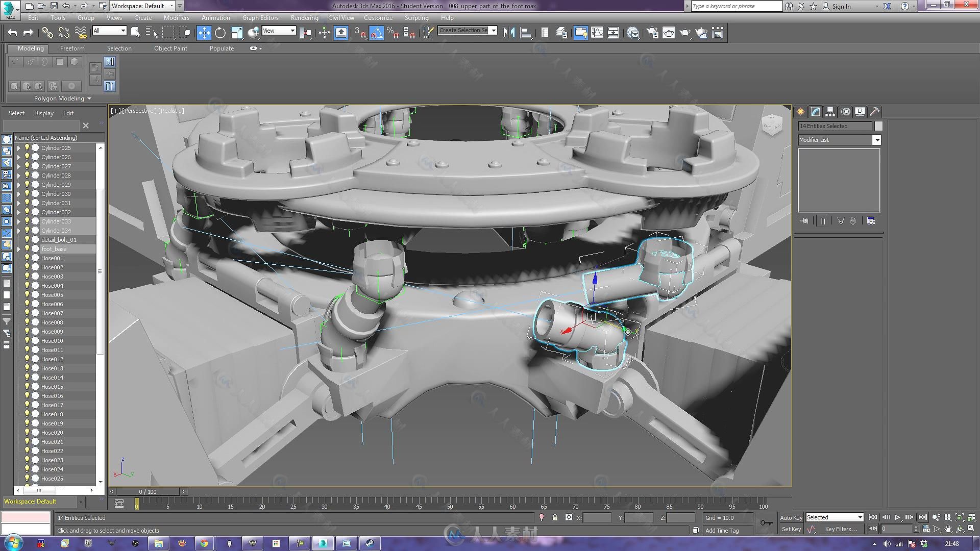Expand the Cylinder034 tree node
This screenshot has height=551, width=980.
(x=19, y=231)
